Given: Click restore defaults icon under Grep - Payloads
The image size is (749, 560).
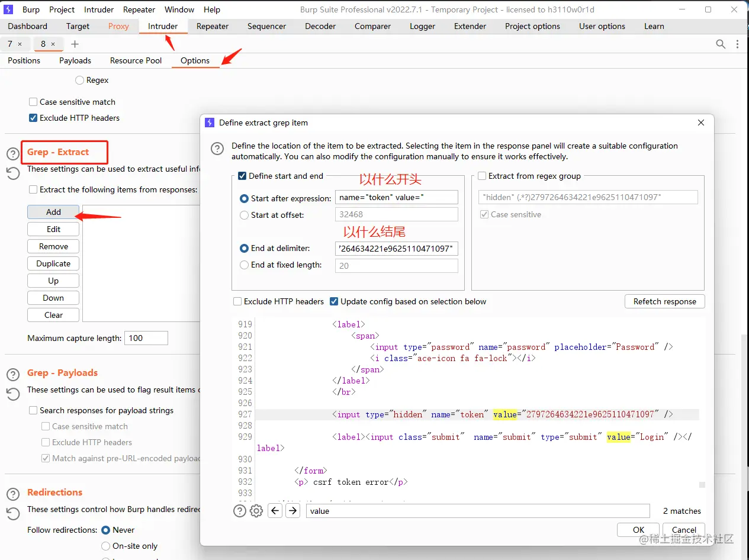Looking at the screenshot, I should coord(13,394).
